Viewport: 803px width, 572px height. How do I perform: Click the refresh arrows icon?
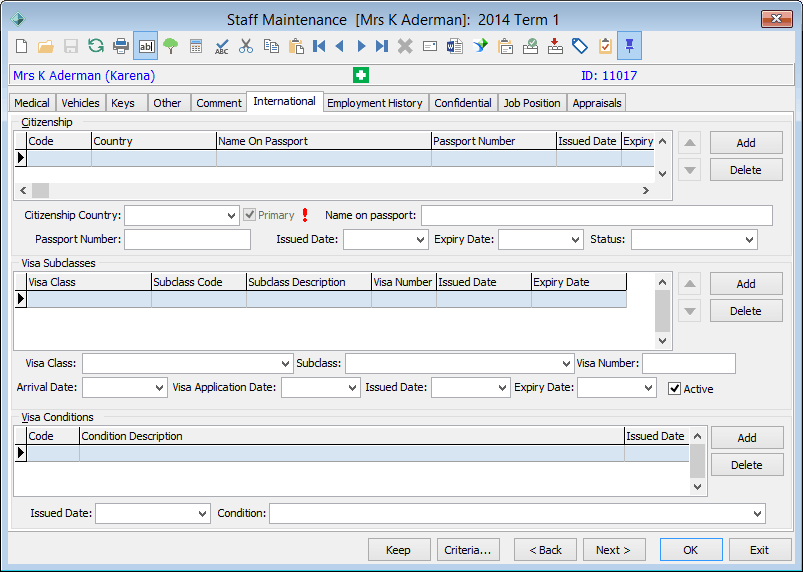click(96, 46)
